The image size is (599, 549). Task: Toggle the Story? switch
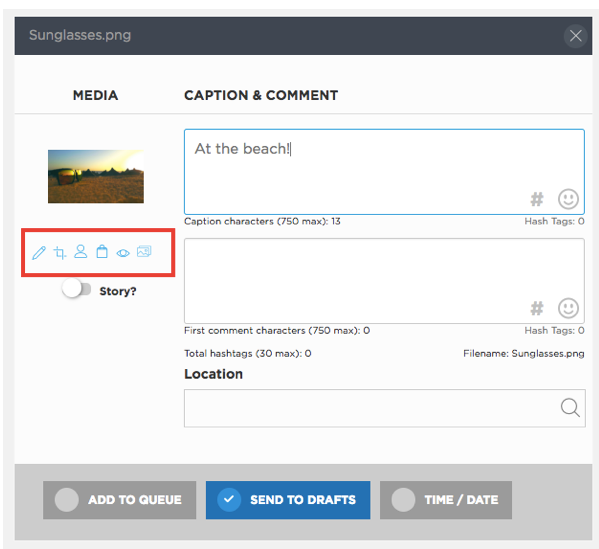tap(76, 289)
